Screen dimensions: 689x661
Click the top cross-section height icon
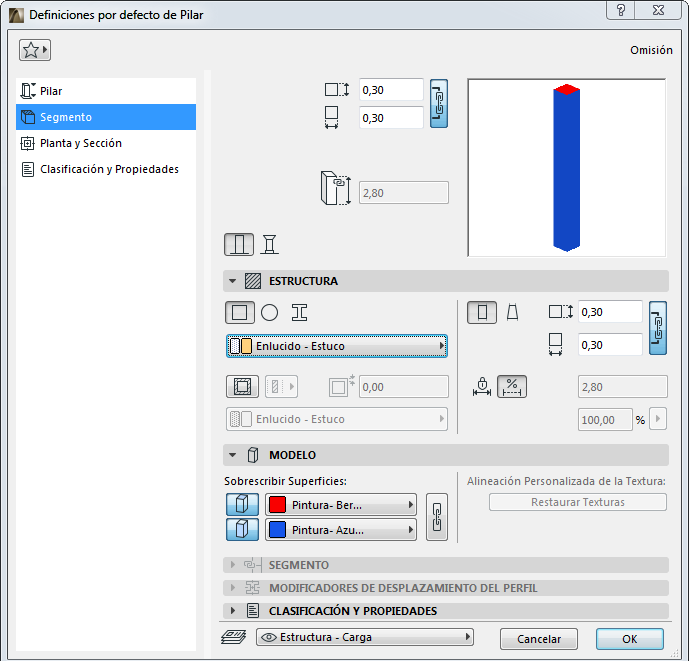point(337,90)
